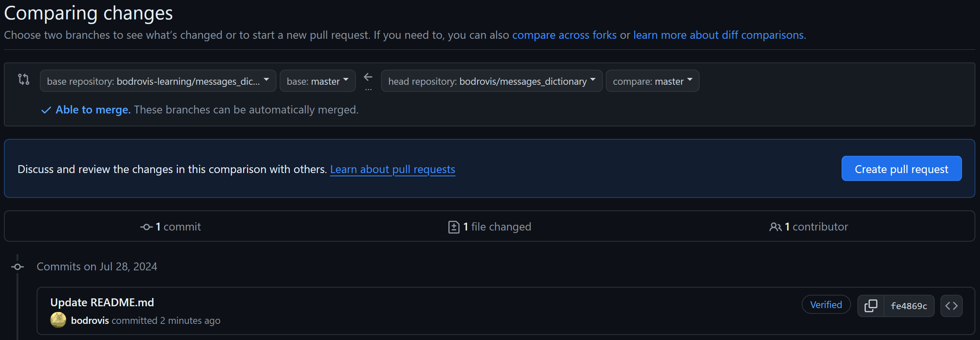Click the Create pull request button
Image resolution: width=980 pixels, height=340 pixels.
tap(901, 169)
